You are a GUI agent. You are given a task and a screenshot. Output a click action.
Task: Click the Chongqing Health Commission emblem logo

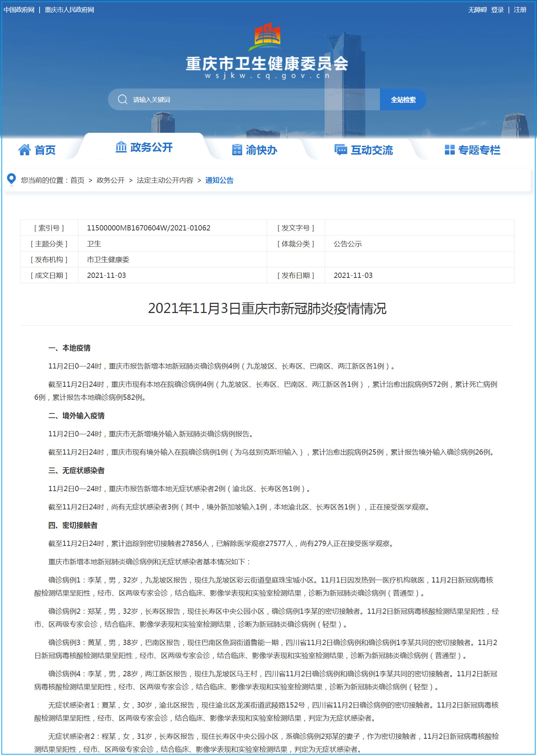267,36
